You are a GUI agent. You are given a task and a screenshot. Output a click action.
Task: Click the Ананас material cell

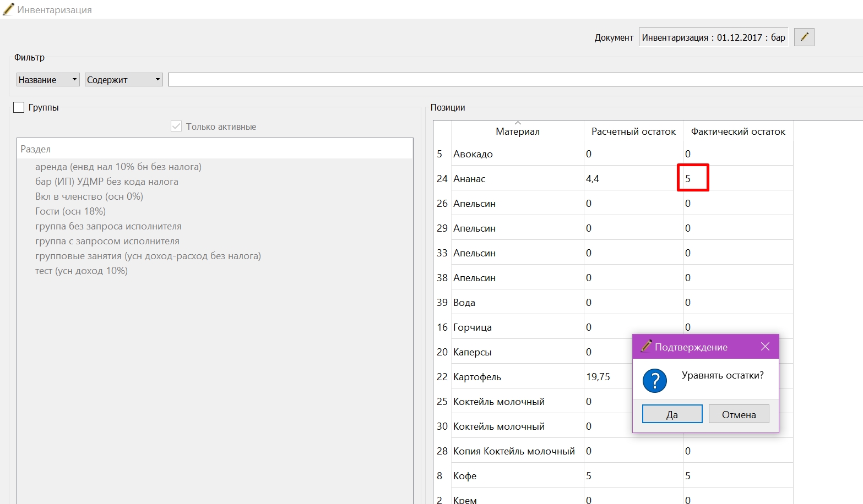(x=517, y=178)
